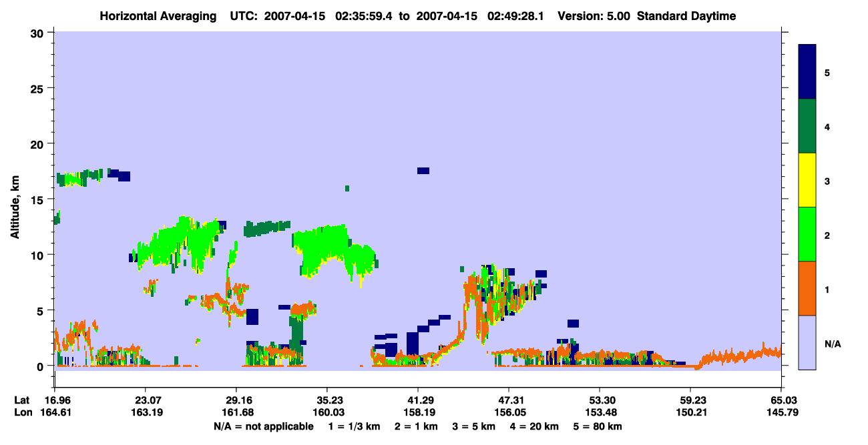Click latitude value 23.07
868x445 pixels.
(x=145, y=400)
